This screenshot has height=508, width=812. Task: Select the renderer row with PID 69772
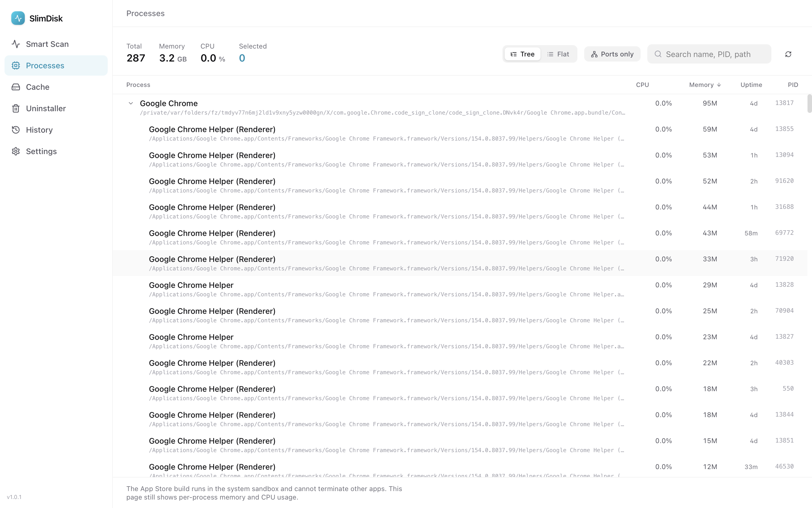coord(460,237)
